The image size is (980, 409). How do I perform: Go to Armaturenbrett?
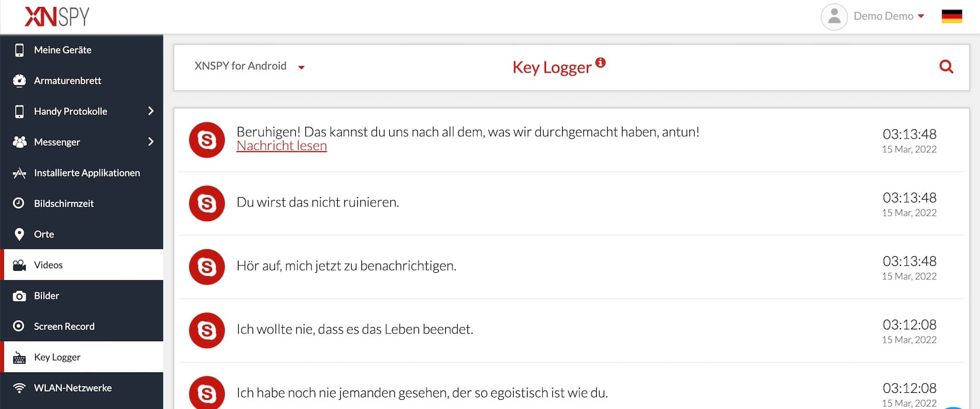tap(82, 81)
